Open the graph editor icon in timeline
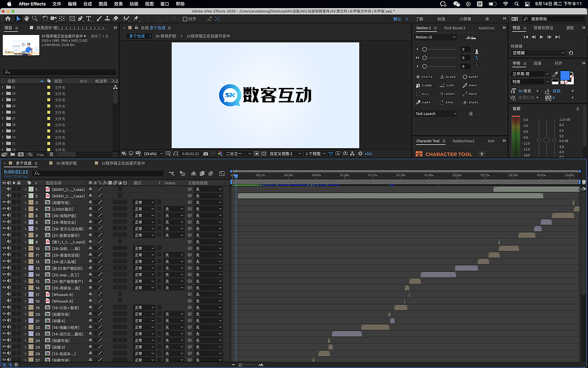This screenshot has width=588, height=368. [x=222, y=173]
